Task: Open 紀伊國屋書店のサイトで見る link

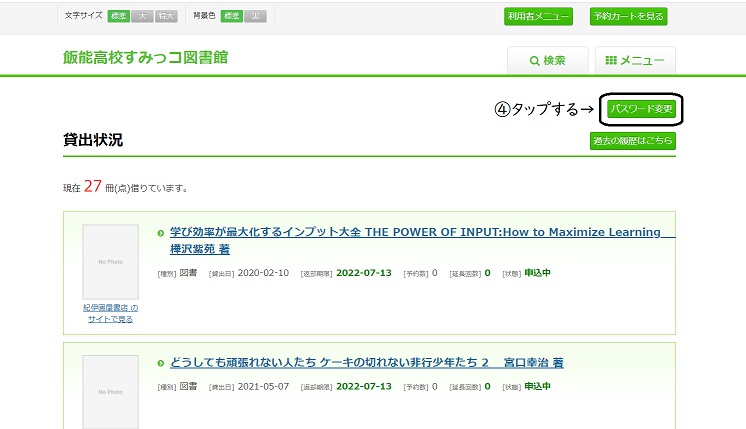Action: pos(110,313)
